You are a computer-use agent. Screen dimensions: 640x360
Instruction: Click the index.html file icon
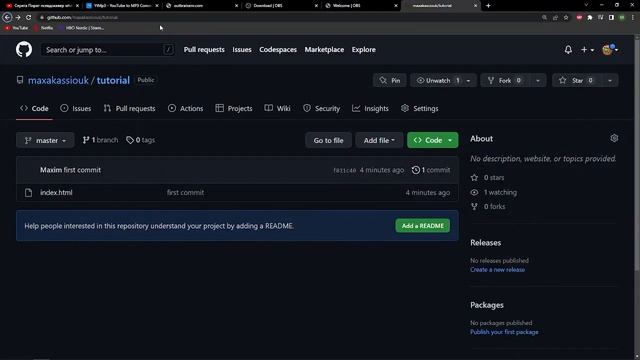28,192
